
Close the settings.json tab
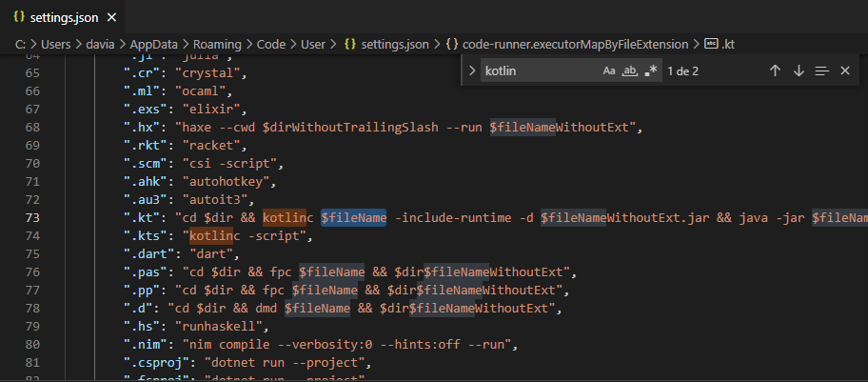point(111,18)
